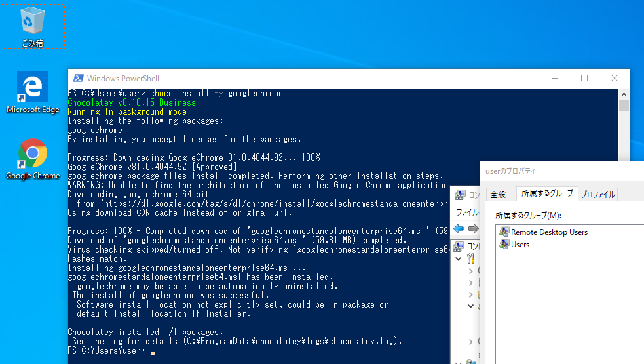The height and width of the screenshot is (364, 644).
Task: Click the 'choco install -y googlechrome' command text
Action: [x=216, y=93]
